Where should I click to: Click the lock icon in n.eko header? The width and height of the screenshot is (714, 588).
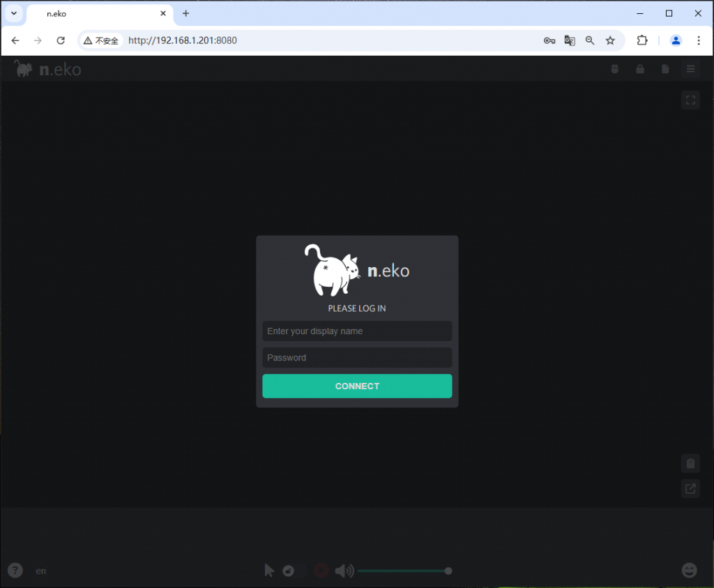pos(640,69)
